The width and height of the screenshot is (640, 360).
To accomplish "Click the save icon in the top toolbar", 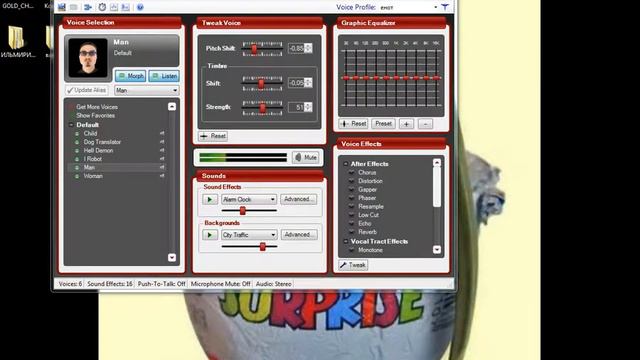I will click(x=62, y=7).
